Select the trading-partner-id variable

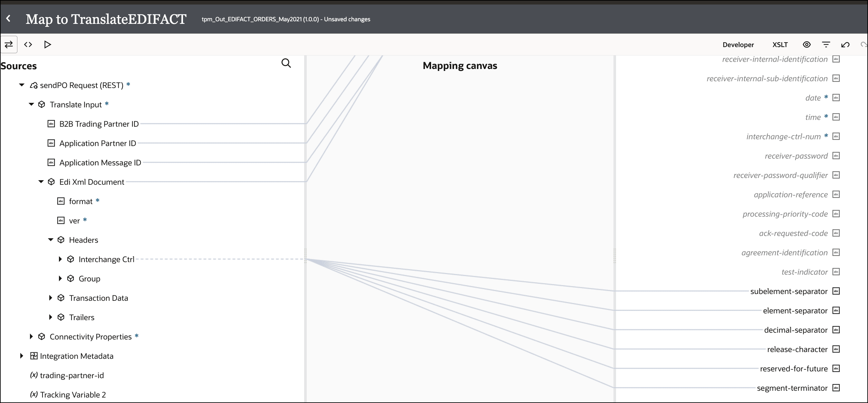[x=72, y=375]
